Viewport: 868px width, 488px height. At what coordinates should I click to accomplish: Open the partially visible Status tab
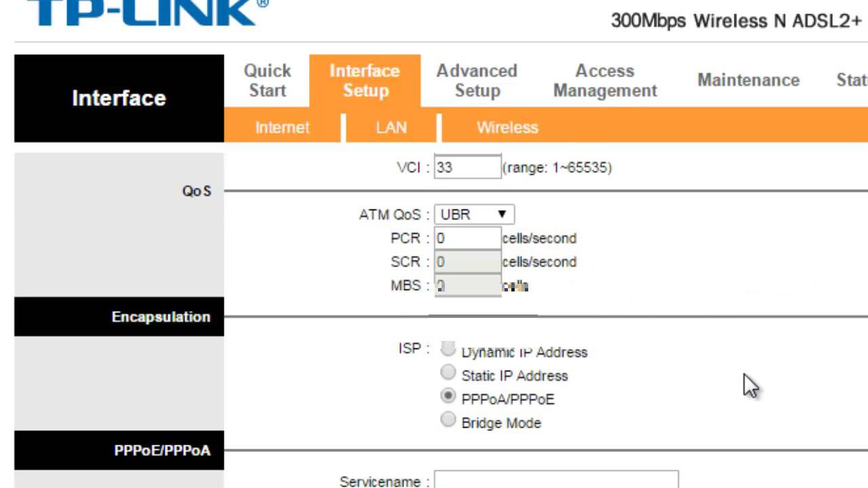pos(852,80)
